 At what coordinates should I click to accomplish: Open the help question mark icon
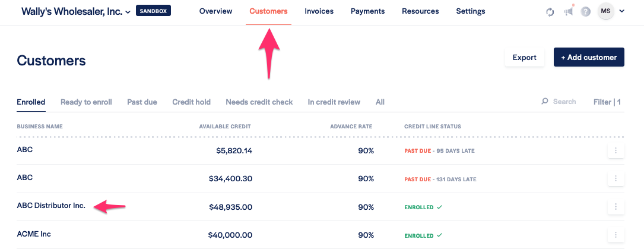[x=586, y=12]
